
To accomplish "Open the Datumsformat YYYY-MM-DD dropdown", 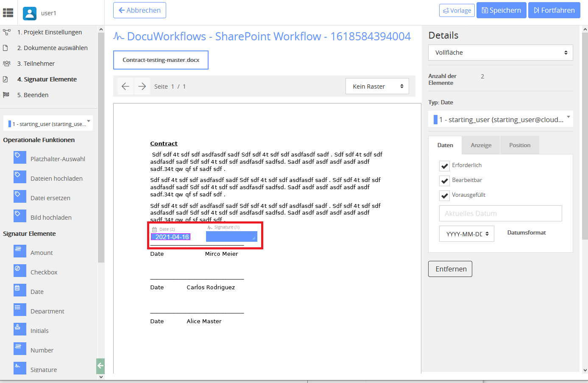I will [466, 234].
